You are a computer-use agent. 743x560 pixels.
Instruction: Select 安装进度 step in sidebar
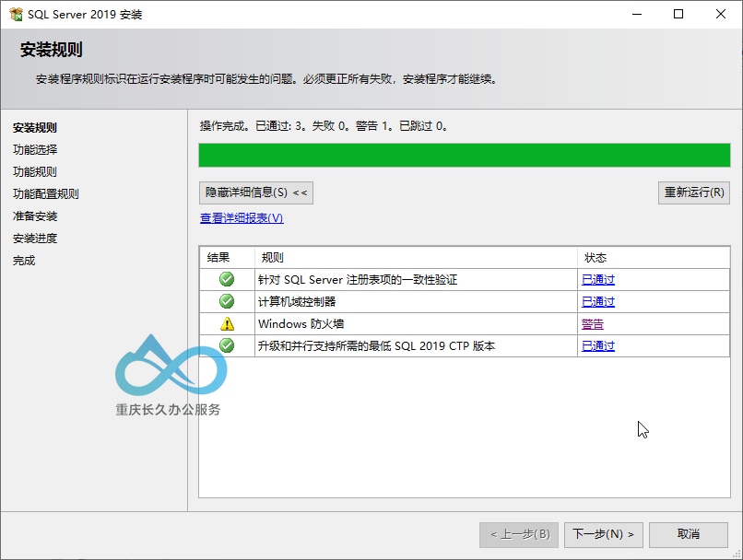pos(35,239)
